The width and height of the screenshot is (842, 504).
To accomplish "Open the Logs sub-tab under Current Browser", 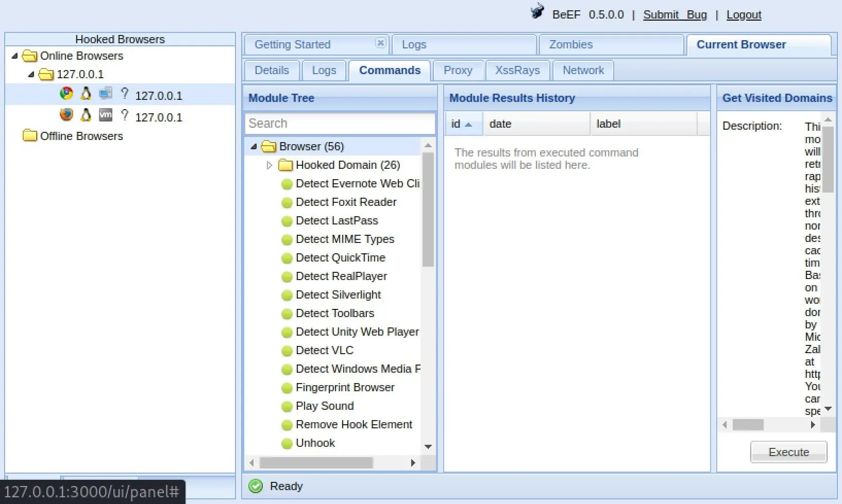I will tap(324, 71).
